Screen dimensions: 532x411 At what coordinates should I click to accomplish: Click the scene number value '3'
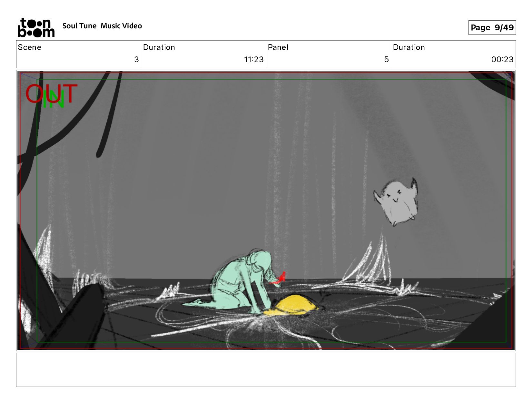[x=136, y=59]
